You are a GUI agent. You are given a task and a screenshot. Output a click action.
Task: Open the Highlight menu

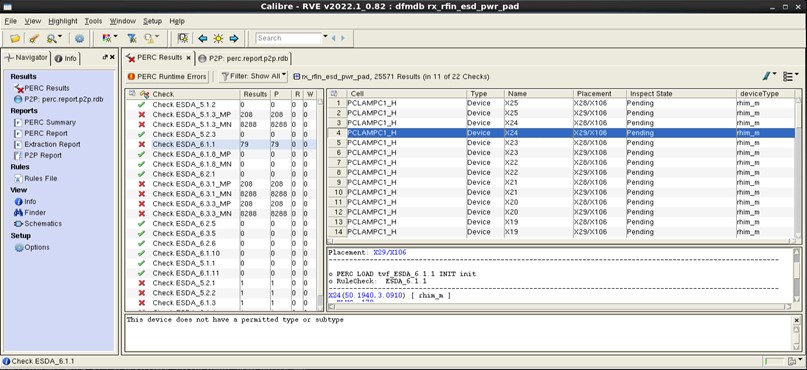[x=63, y=21]
